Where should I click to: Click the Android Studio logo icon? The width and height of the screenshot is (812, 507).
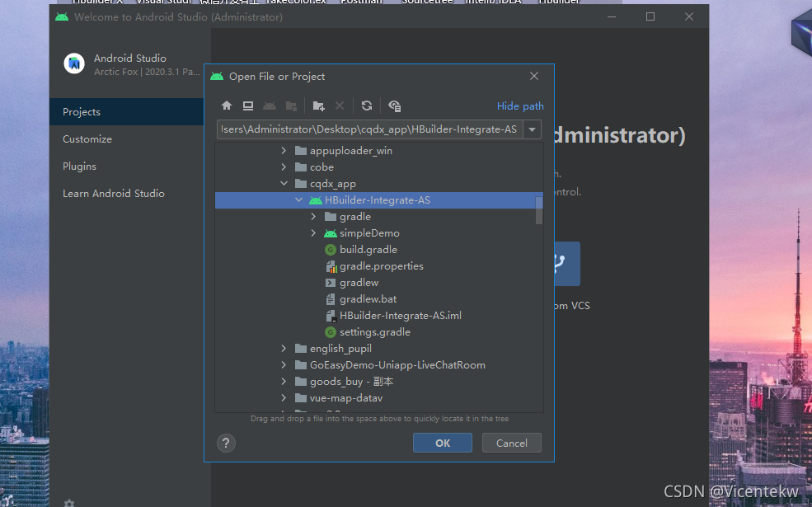pos(74,63)
